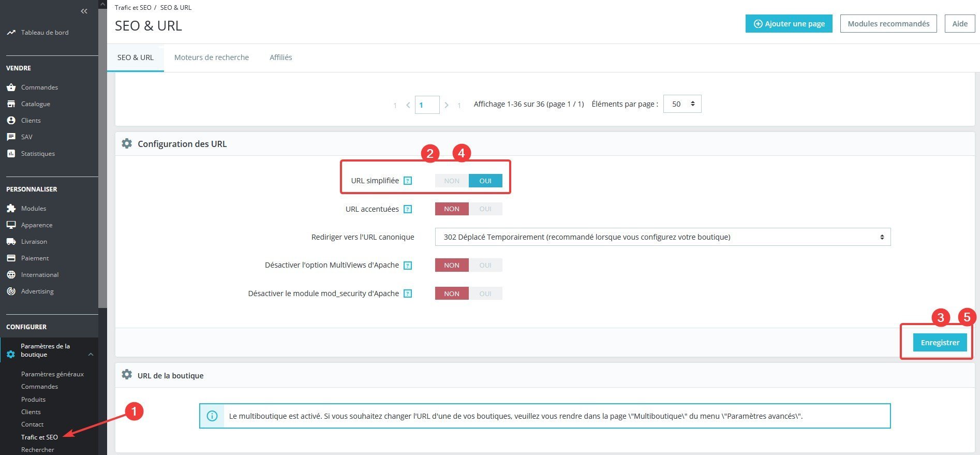Click the SEO & URL breadcrumb text
The height and width of the screenshot is (455, 980).
(176, 8)
